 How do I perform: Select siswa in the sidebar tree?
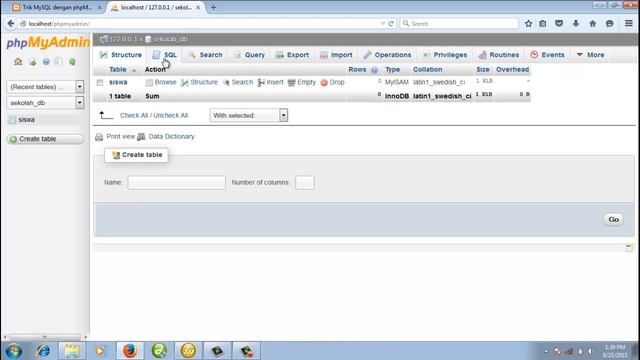pyautogui.click(x=26, y=120)
